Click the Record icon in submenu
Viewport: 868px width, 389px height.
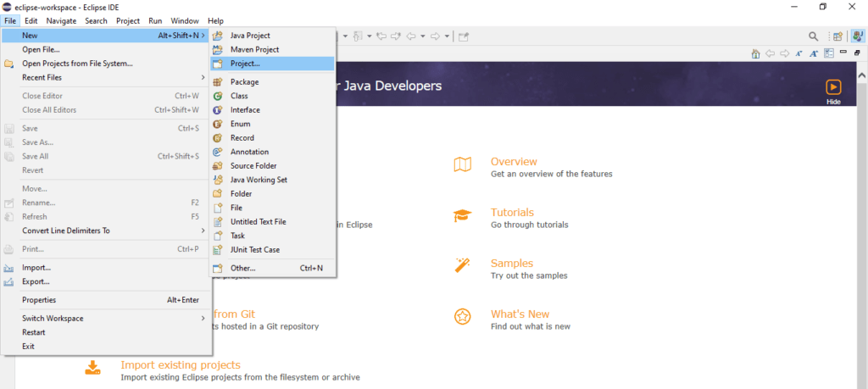pyautogui.click(x=218, y=138)
